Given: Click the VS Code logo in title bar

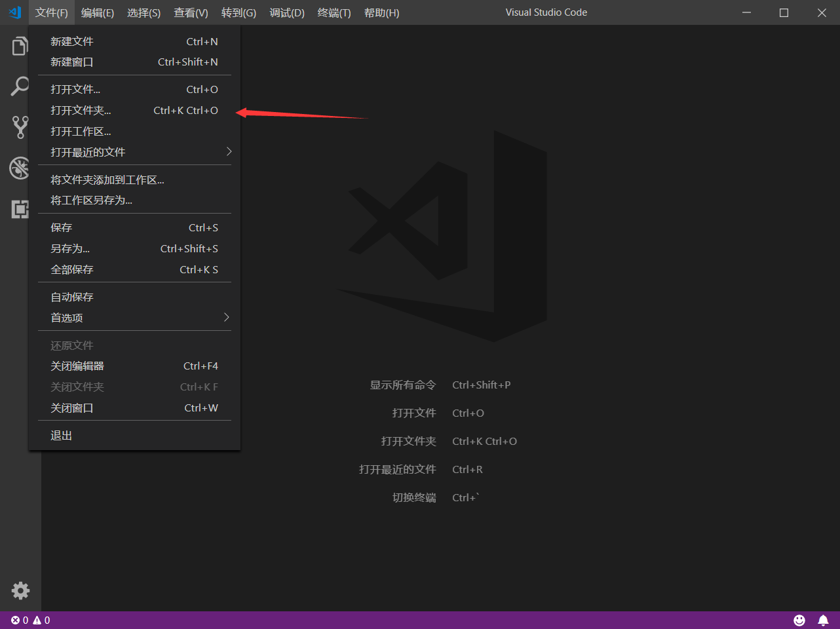Looking at the screenshot, I should click(x=14, y=12).
